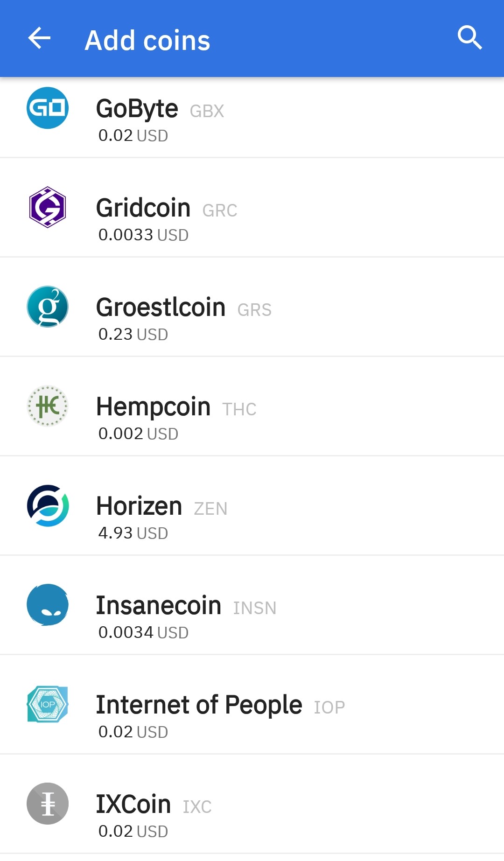Tap the Groestlcoin logo icon
The height and width of the screenshot is (861, 504).
(48, 307)
